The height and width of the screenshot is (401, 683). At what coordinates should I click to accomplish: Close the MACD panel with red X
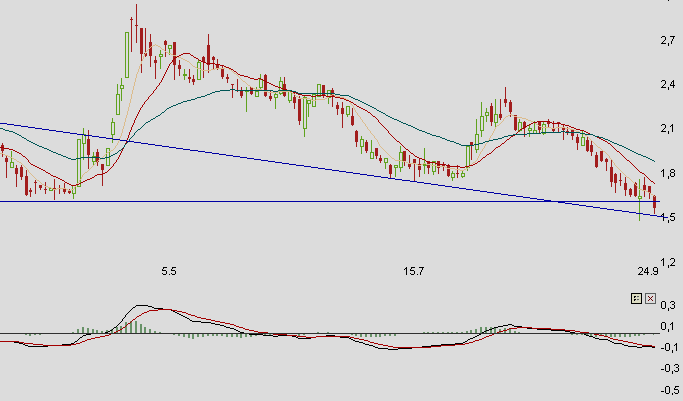pyautogui.click(x=650, y=298)
